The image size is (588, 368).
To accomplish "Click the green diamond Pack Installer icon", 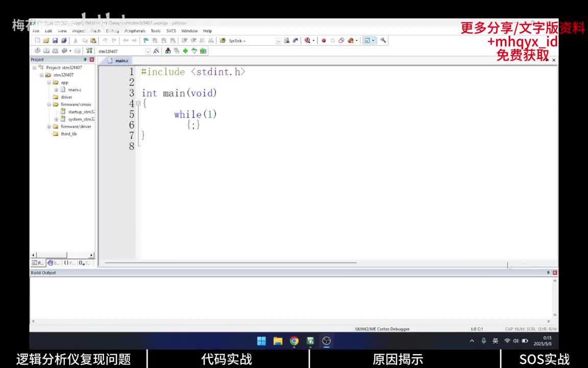I will point(185,51).
